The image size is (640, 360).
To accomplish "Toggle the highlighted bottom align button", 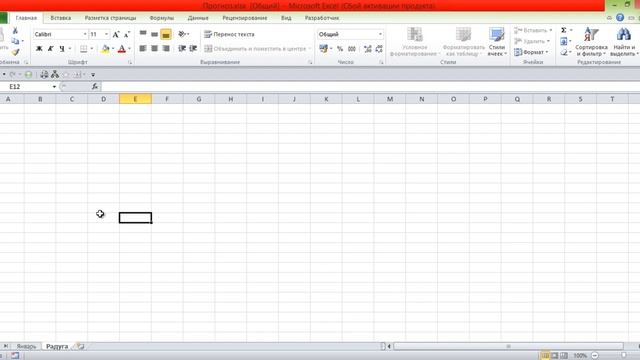I will (x=166, y=34).
